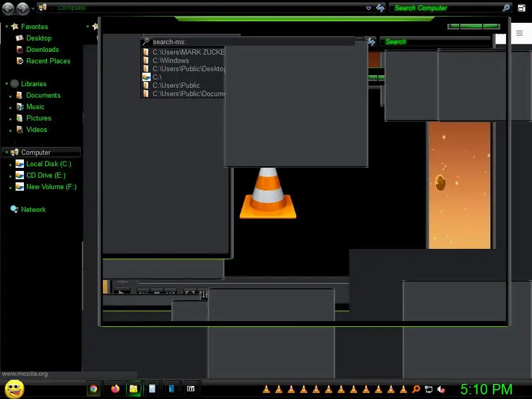The height and width of the screenshot is (399, 532).
Task: Click the inner Search field
Action: [x=436, y=42]
